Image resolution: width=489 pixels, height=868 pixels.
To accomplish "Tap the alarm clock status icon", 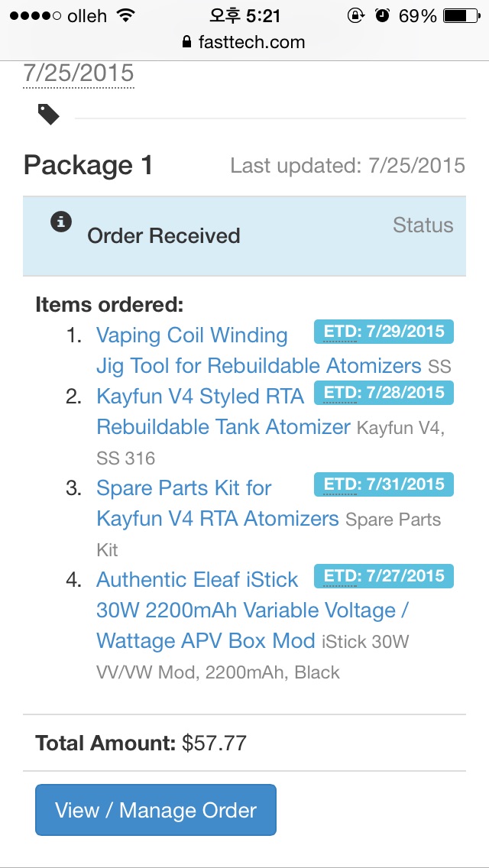I will click(x=382, y=15).
